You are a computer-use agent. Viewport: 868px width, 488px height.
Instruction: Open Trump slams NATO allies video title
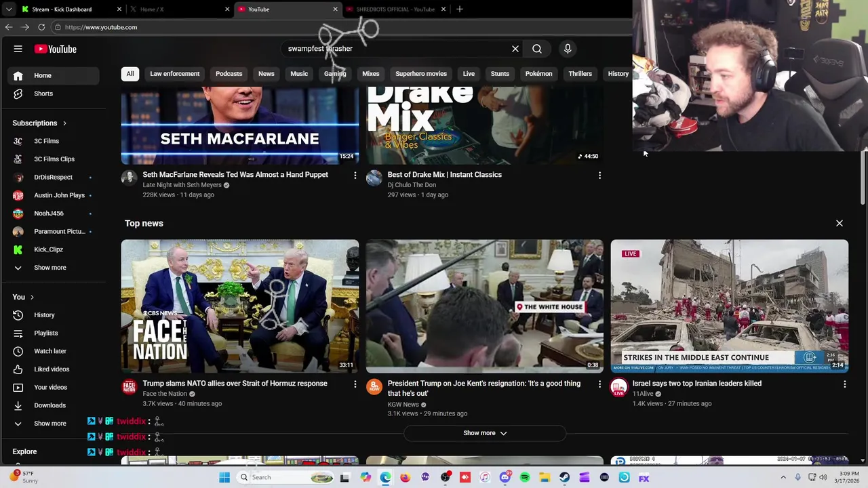[x=235, y=384]
